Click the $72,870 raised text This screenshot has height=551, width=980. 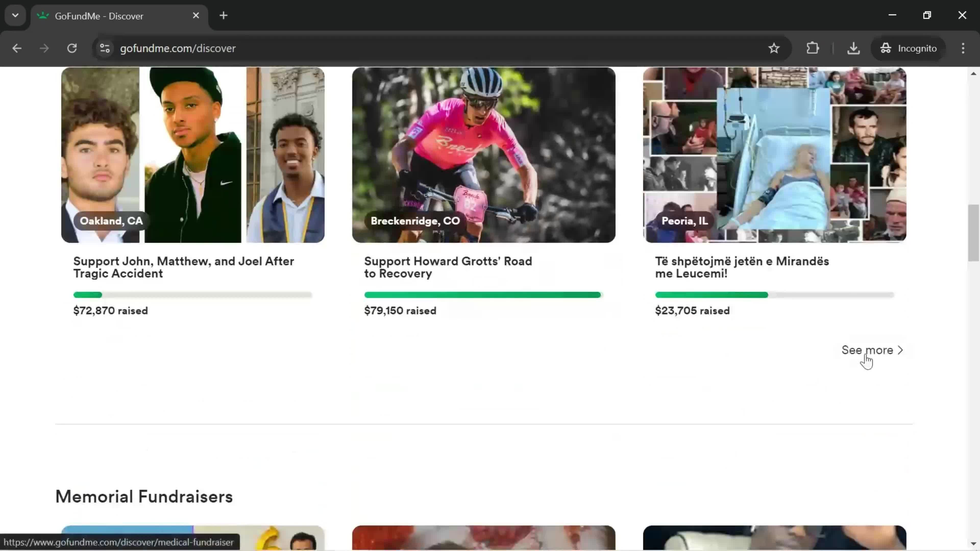(111, 311)
